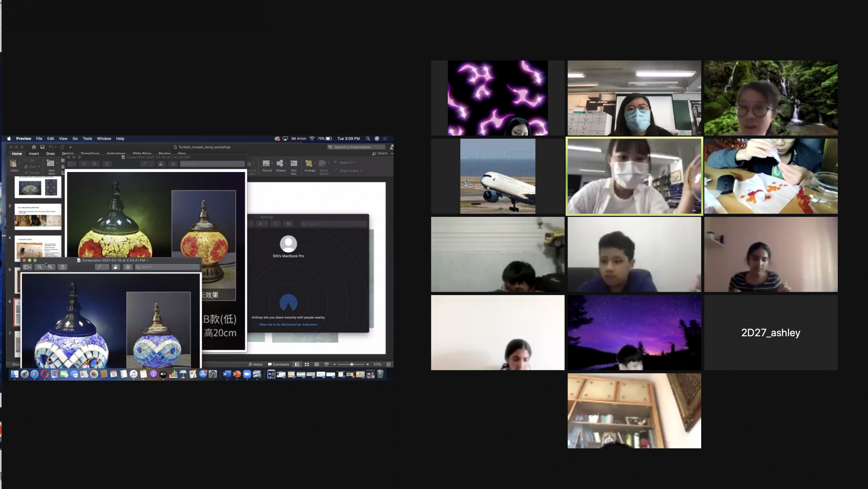Viewport: 868px width, 489px height.
Task: Open pen options arrow in Screenshot 2.43.41 PM toolbar
Action: pos(106,267)
